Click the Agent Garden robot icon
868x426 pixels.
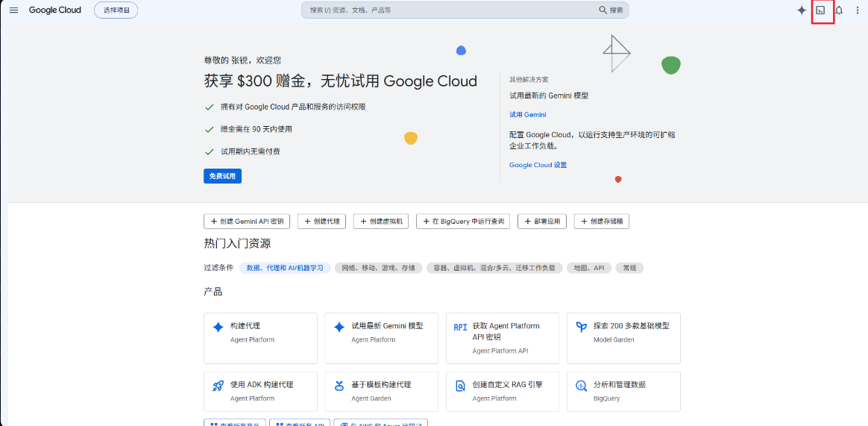(x=339, y=386)
